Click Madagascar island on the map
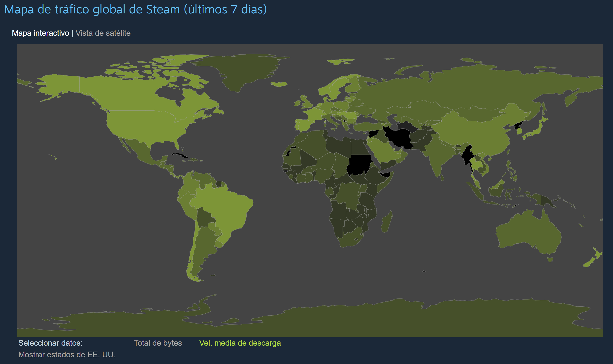 pyautogui.click(x=387, y=222)
